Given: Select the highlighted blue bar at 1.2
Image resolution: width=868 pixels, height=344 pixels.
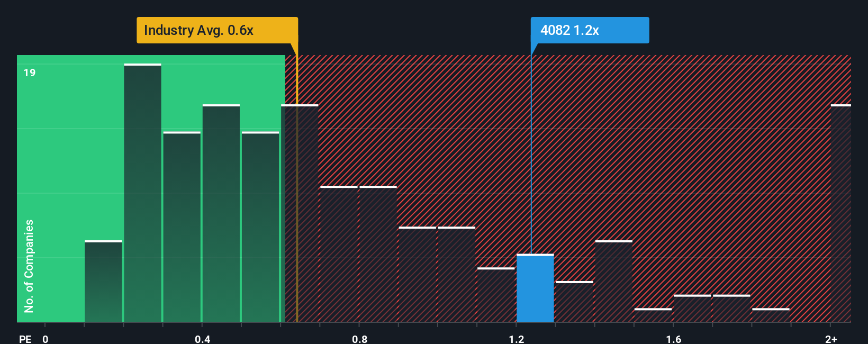Looking at the screenshot, I should (535, 288).
